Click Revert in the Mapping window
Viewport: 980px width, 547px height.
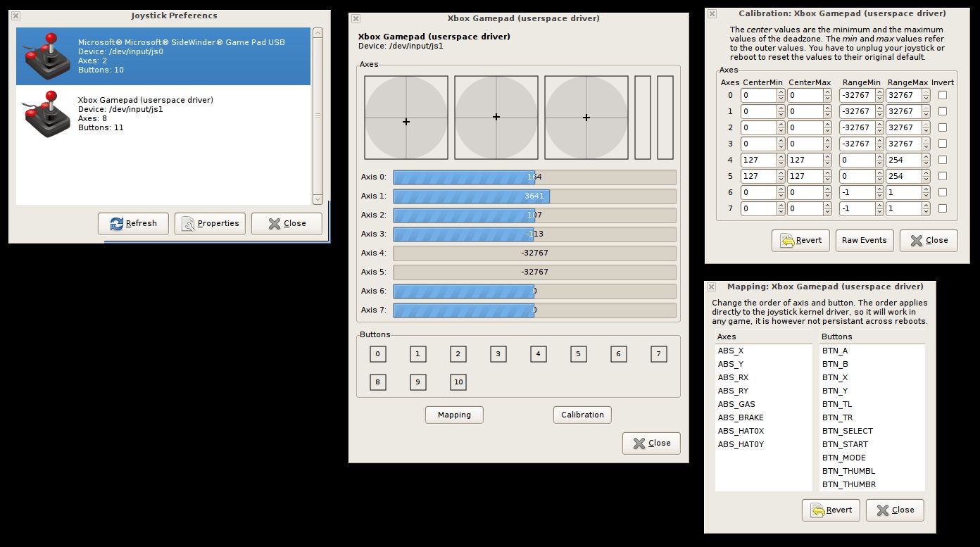click(x=831, y=510)
